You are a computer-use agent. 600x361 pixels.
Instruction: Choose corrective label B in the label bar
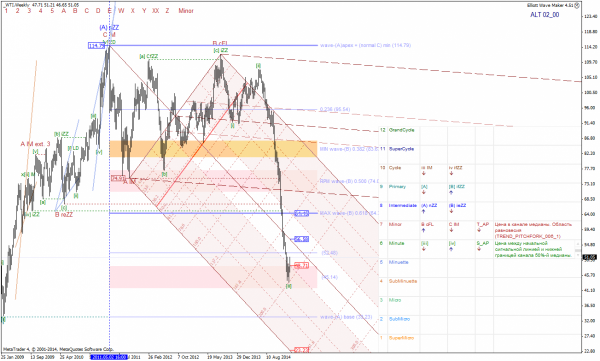[75, 11]
